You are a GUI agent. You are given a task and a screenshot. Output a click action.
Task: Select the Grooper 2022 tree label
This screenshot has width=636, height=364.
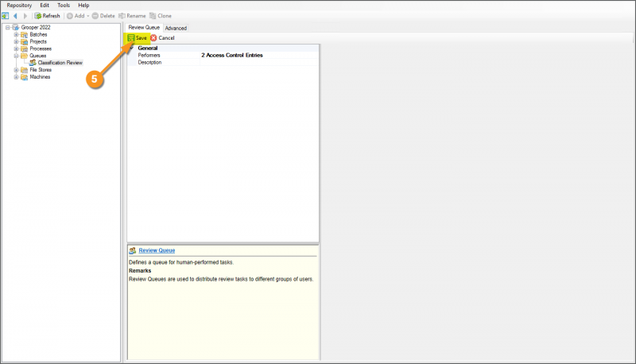36,28
